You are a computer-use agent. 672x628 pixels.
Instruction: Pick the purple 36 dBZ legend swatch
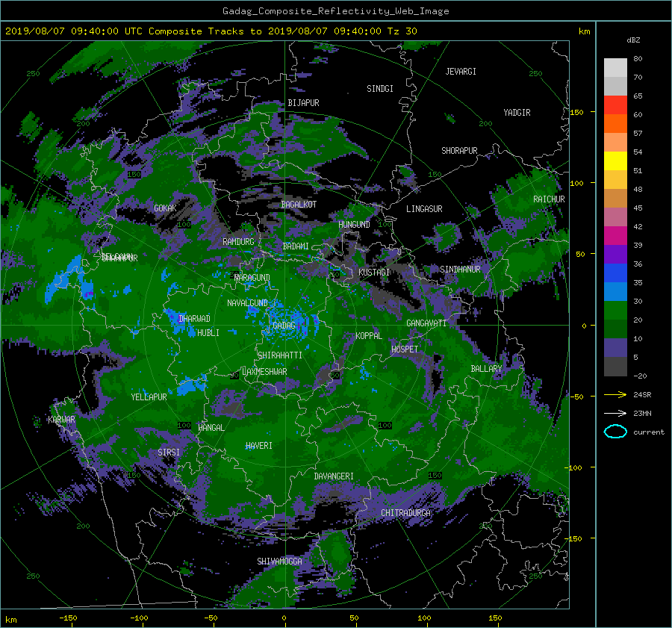(615, 254)
